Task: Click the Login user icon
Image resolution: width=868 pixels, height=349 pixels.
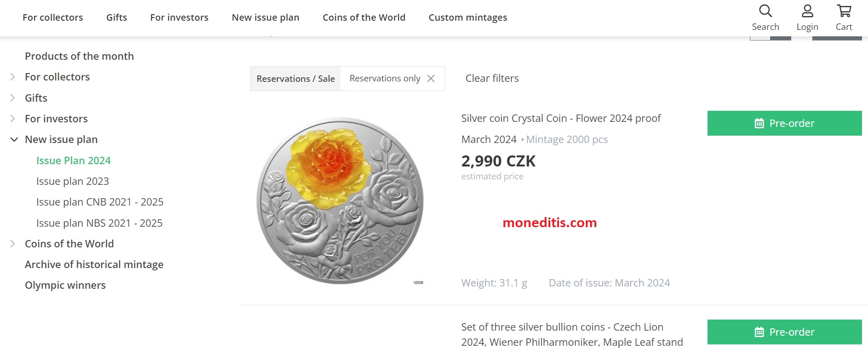Action: coord(807,11)
